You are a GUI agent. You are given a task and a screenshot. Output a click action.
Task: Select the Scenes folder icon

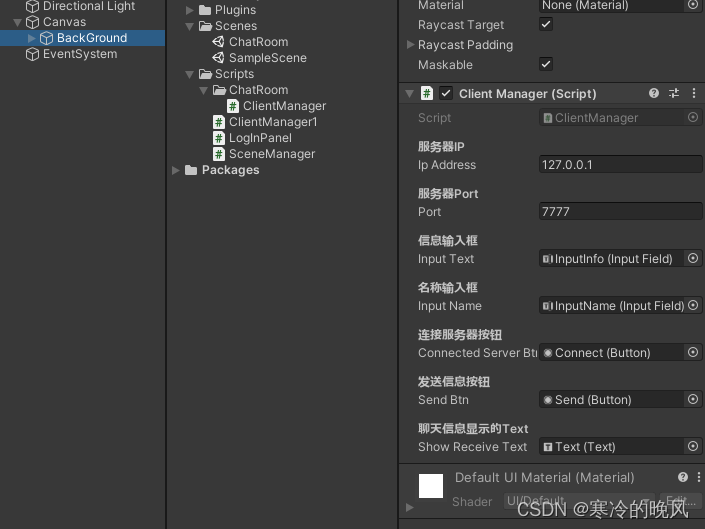pyautogui.click(x=205, y=26)
